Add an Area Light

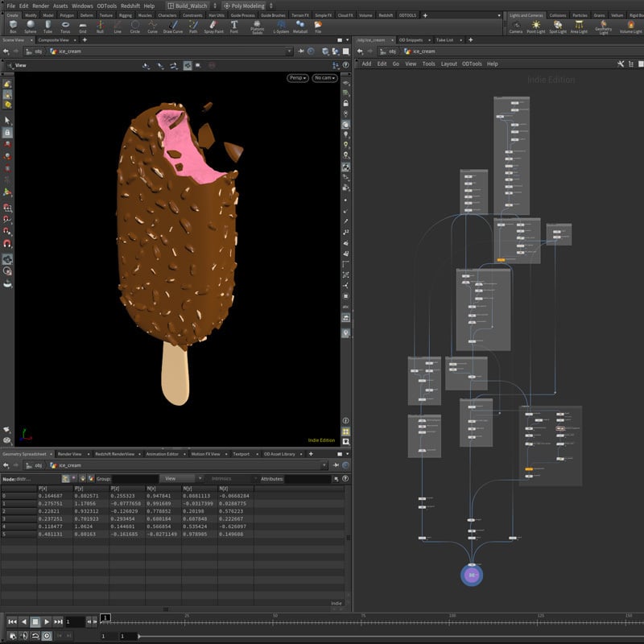pos(579,27)
